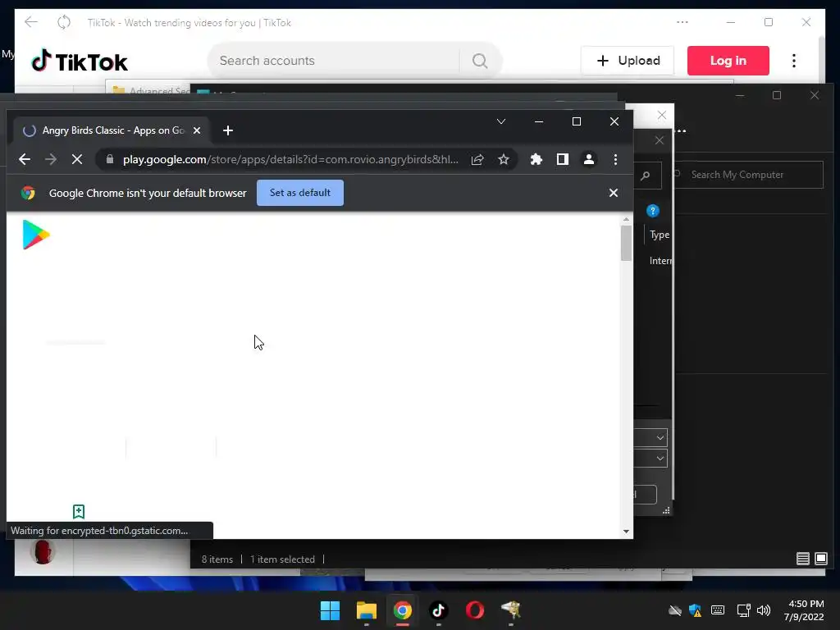Screen dimensions: 840x630
Task: Open volume control in system tray
Action: [764, 610]
